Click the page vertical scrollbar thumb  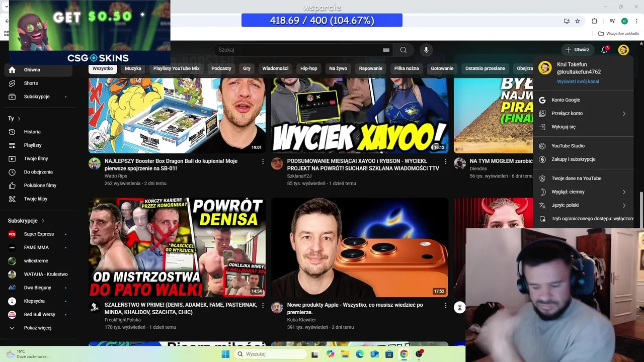(641, 211)
